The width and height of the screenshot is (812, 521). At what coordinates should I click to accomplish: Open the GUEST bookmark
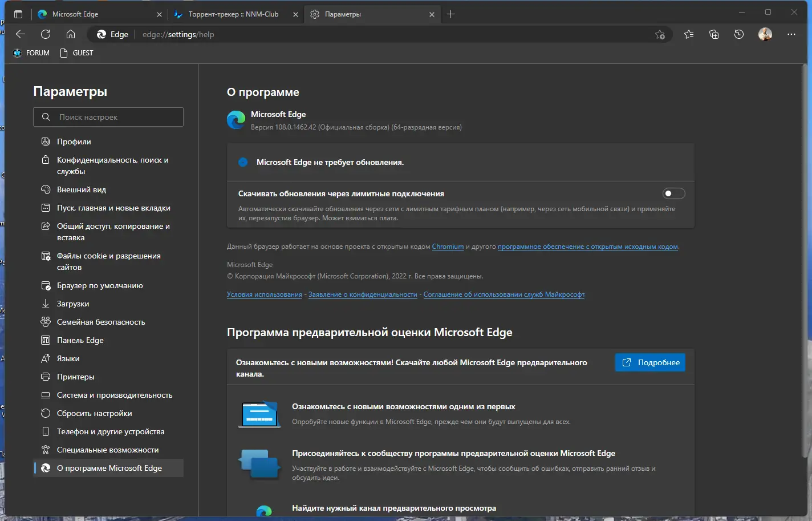tap(77, 52)
